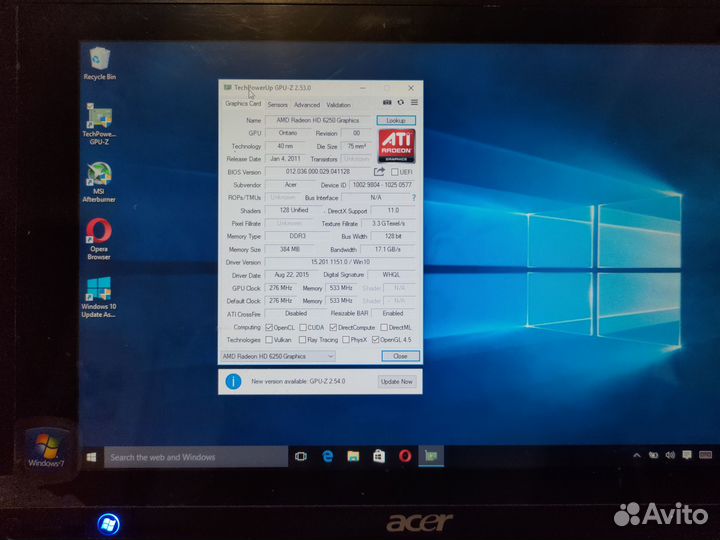Click the Memory Size 384 MB value
720x540 pixels.
coord(290,249)
